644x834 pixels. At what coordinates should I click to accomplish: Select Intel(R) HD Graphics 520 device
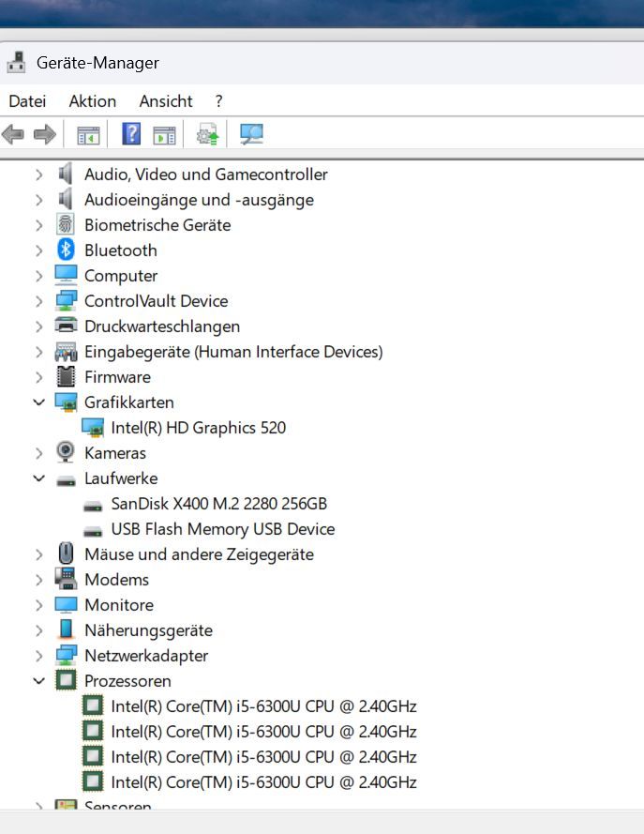click(198, 428)
